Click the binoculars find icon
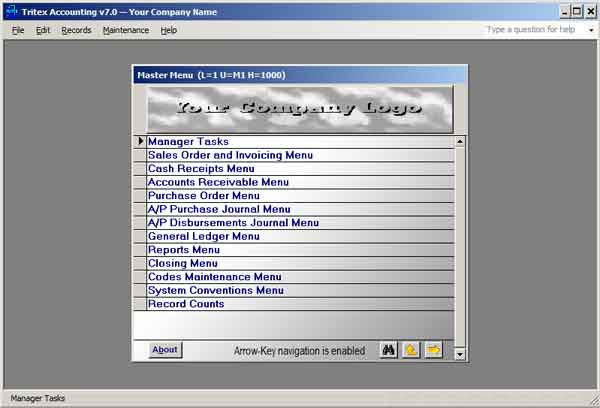The image size is (600, 408). [388, 350]
